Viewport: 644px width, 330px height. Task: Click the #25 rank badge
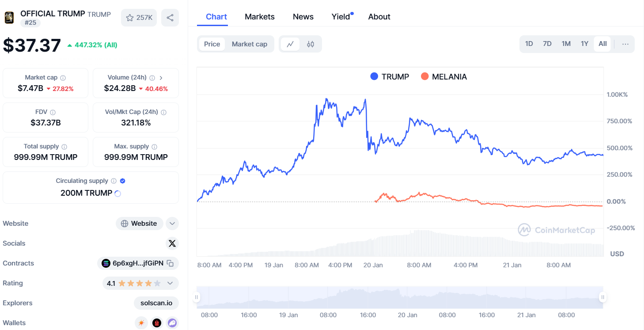point(30,23)
